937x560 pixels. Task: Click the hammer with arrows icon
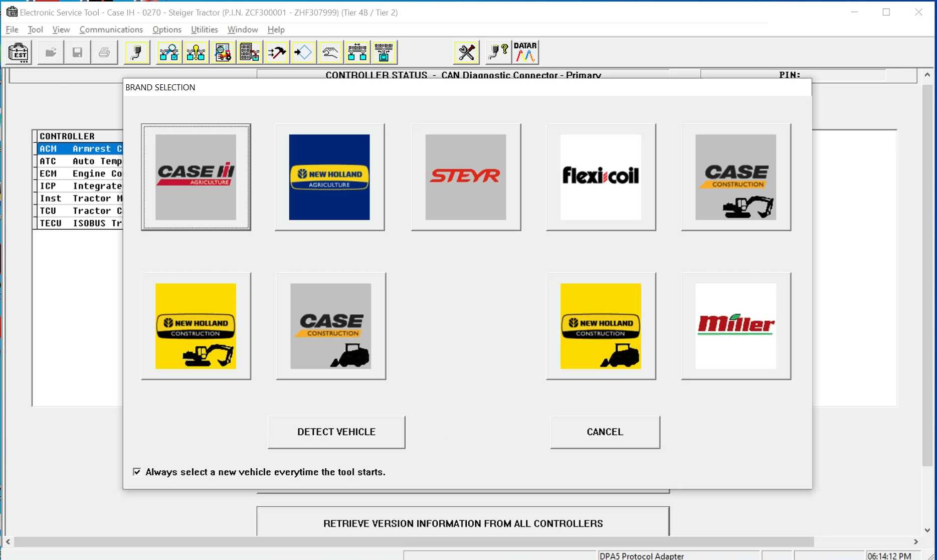(x=276, y=52)
